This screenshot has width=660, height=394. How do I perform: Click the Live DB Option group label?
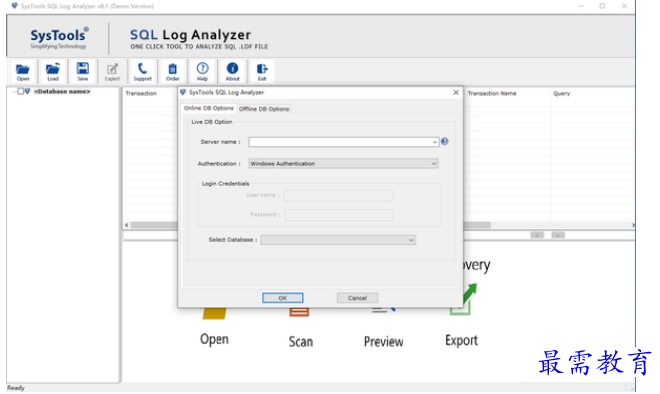pos(212,122)
